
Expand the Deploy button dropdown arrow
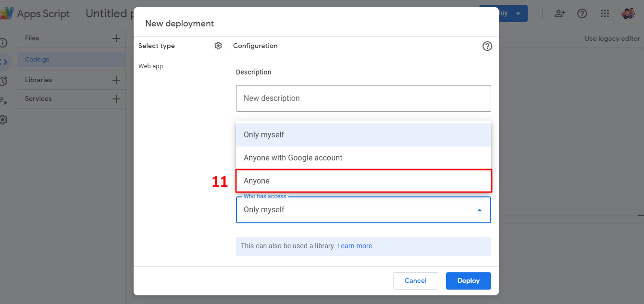[518, 13]
